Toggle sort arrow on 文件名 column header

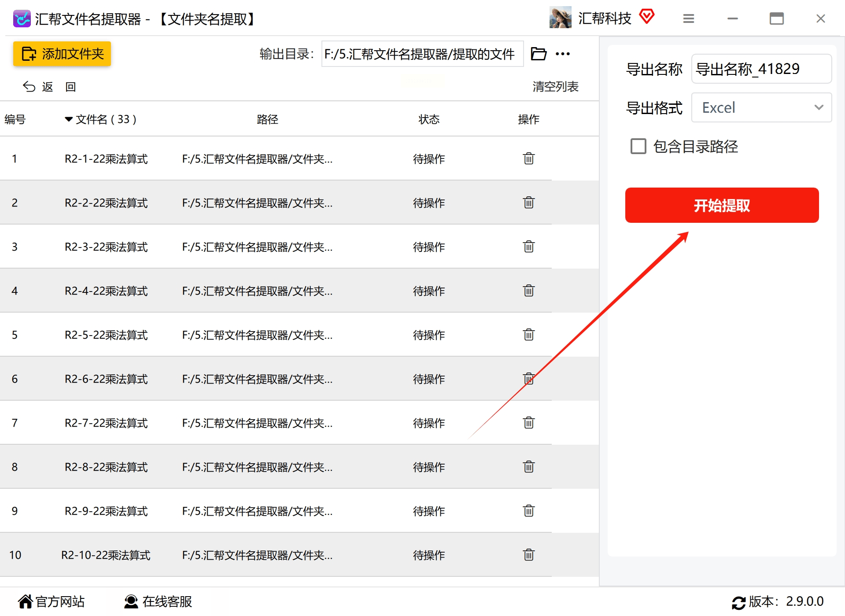click(69, 119)
